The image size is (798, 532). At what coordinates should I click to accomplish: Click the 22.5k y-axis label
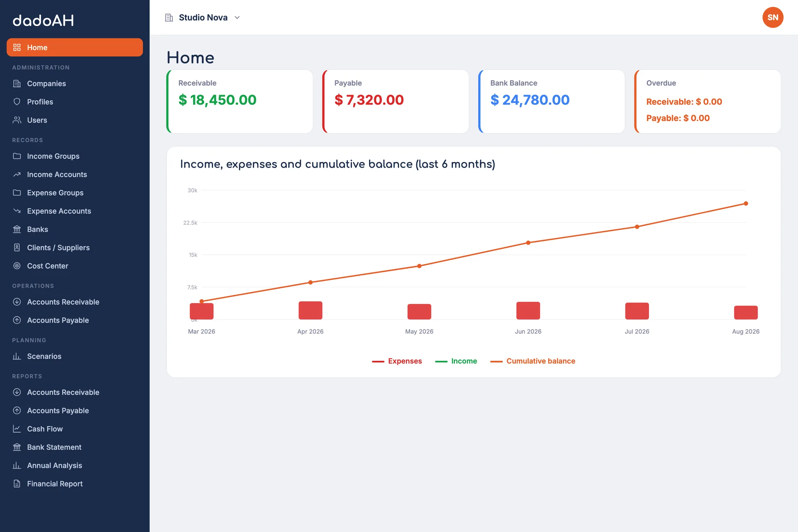(190, 223)
